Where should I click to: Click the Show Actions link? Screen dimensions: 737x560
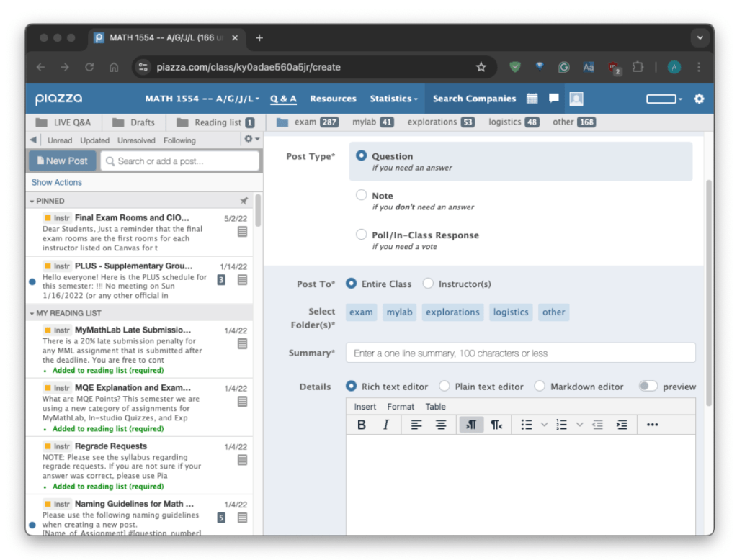pyautogui.click(x=56, y=182)
